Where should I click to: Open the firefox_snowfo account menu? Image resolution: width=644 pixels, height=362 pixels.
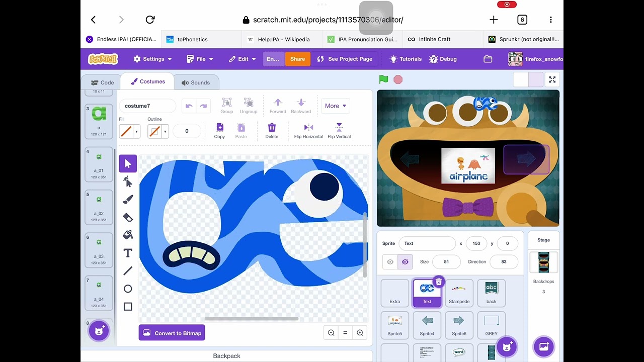pos(535,59)
